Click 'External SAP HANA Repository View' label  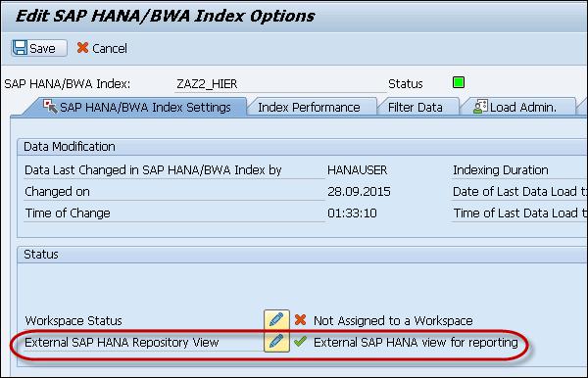pos(122,342)
